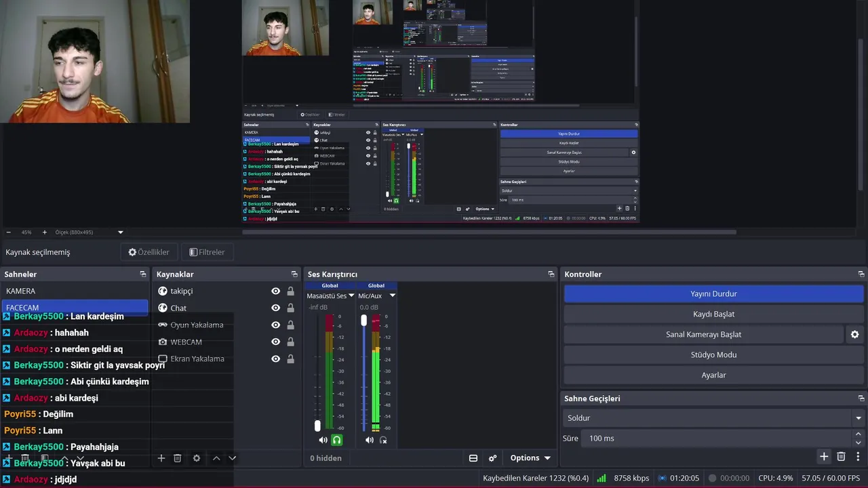Hide the takipçi source
Image resolution: width=868 pixels, height=488 pixels.
click(x=275, y=291)
